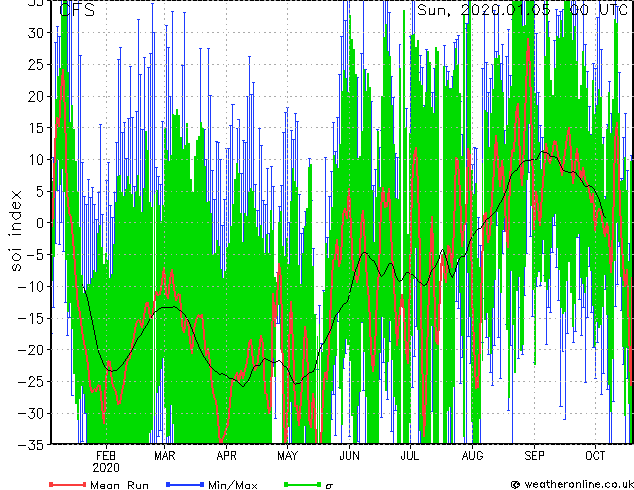Click the red Mean Run legend line
This screenshot has width=634, height=490.
(68, 484)
